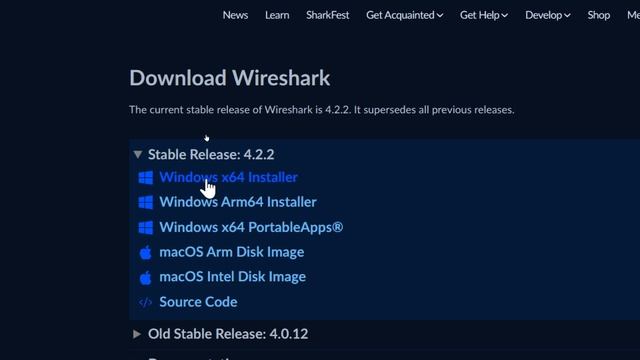Viewport: 640px width, 360px height.
Task: Download the Windows Arm64 Installer
Action: pos(238,202)
